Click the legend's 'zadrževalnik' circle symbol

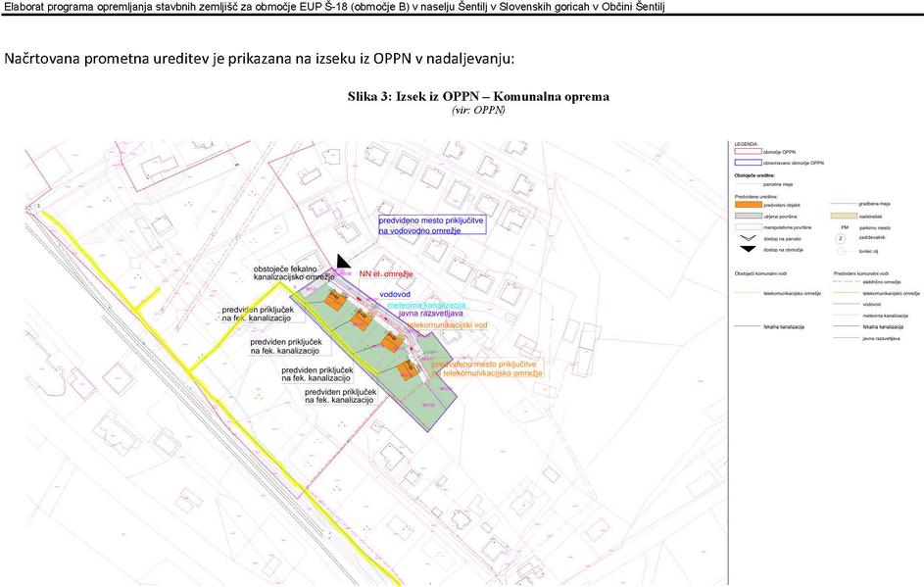pos(841,239)
